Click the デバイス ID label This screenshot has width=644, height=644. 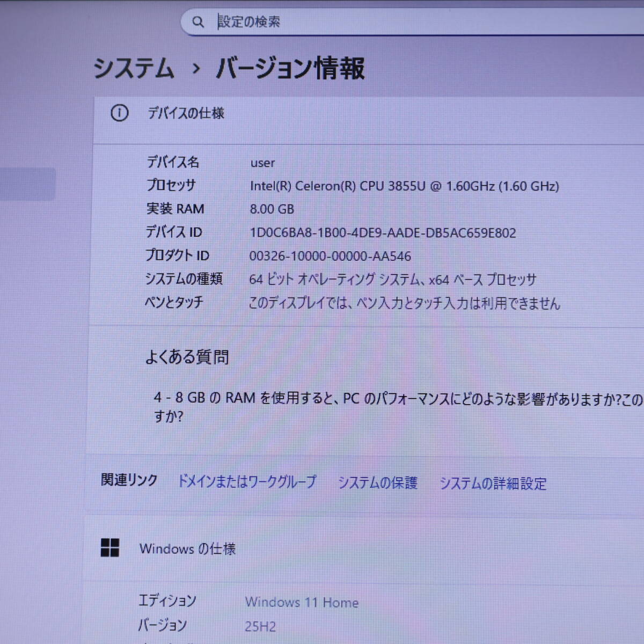174,232
